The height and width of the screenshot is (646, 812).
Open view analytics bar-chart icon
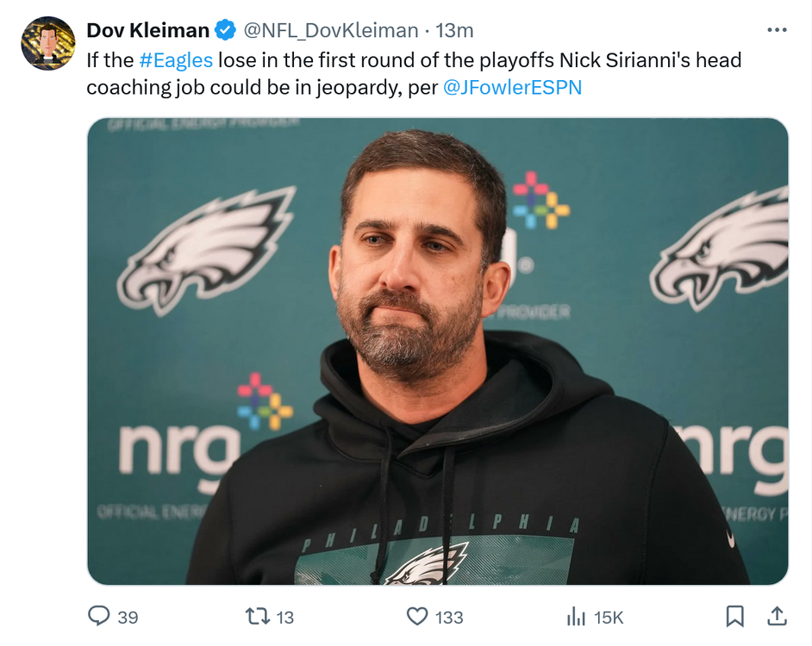coord(576,616)
